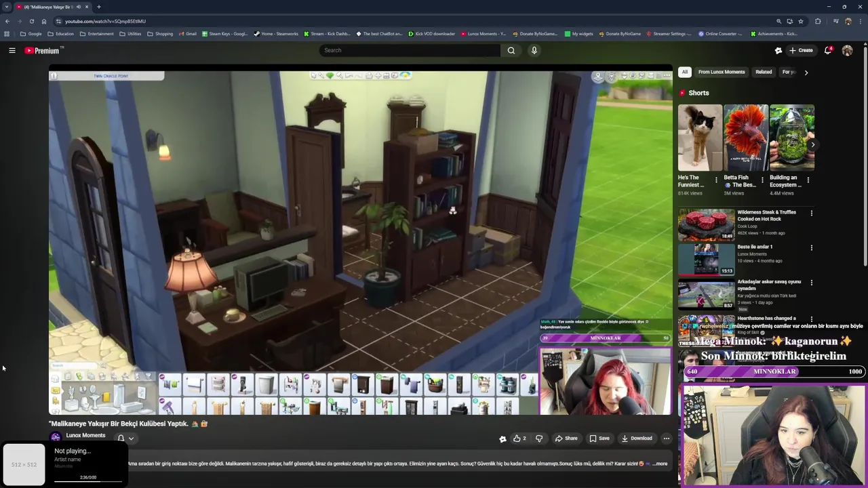
Task: Open options for Arkadaşlar asker video
Action: [x=812, y=283]
